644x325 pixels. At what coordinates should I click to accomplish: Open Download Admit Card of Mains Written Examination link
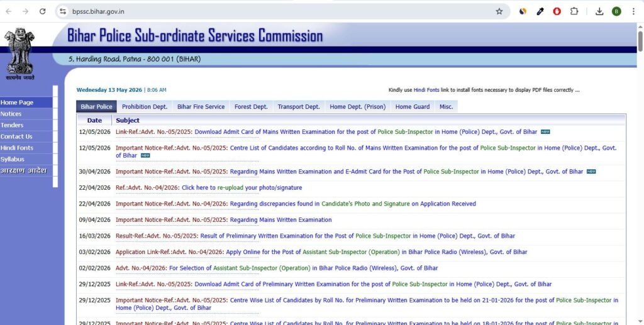pos(365,132)
